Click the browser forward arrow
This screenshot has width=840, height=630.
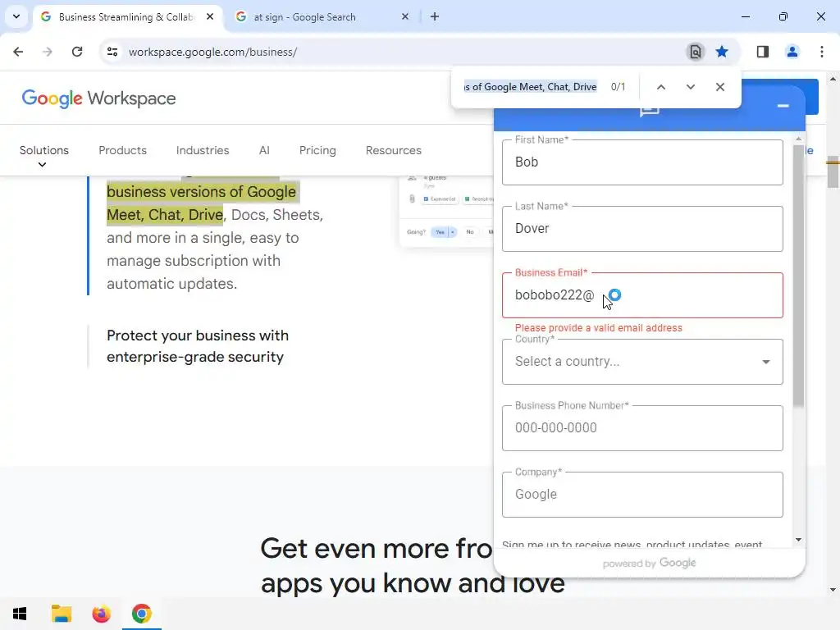click(47, 52)
